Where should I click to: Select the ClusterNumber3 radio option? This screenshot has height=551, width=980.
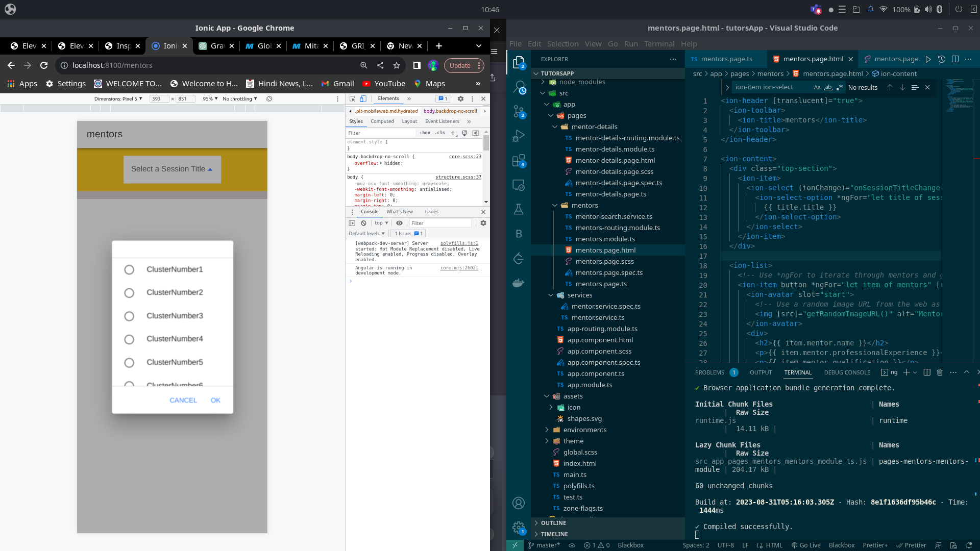[x=129, y=316]
